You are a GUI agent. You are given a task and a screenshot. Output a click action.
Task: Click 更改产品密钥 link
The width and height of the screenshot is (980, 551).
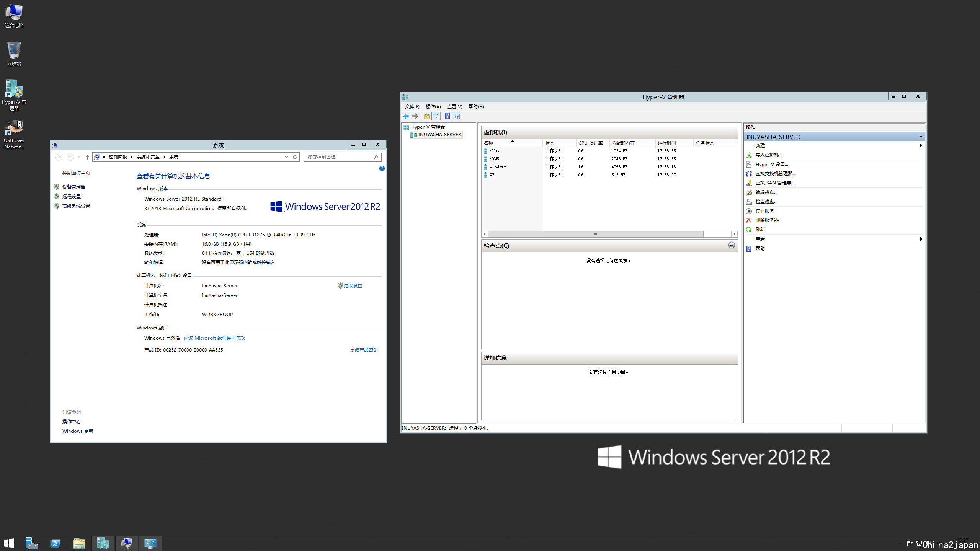pos(364,350)
